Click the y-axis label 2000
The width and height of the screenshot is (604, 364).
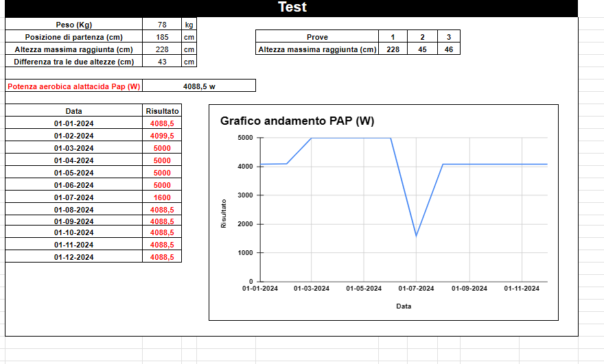pos(246,224)
